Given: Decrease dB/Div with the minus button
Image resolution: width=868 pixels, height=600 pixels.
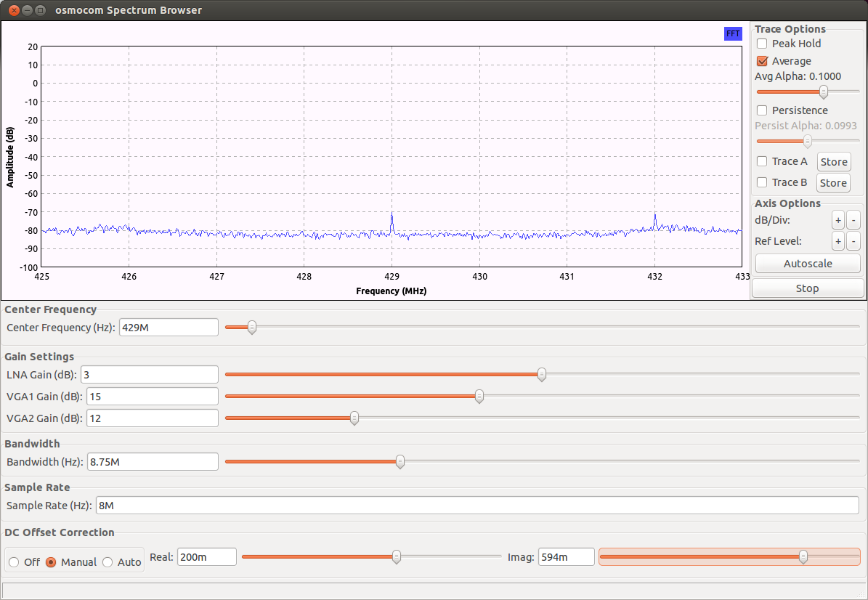Looking at the screenshot, I should pyautogui.click(x=853, y=220).
